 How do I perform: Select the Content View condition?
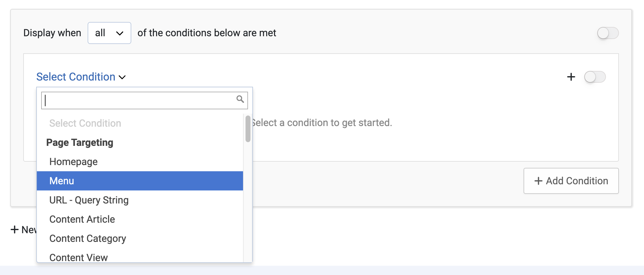[x=79, y=257]
